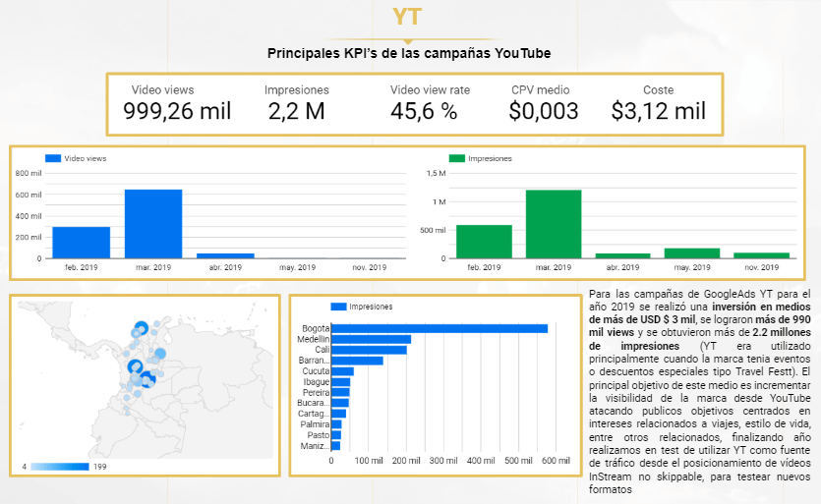
Task: Select the Video views KPI value 999,26 mil
Action: click(x=177, y=111)
